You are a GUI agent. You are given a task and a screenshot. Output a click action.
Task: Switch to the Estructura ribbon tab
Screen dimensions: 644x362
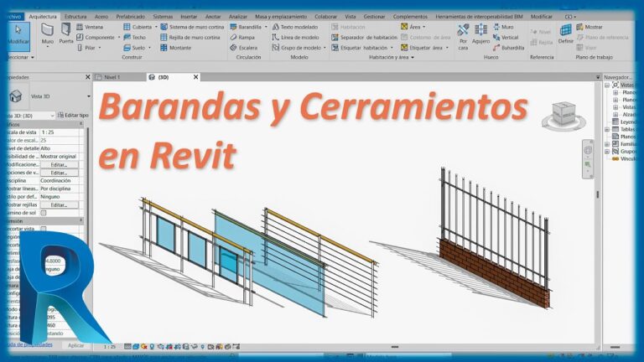point(75,17)
